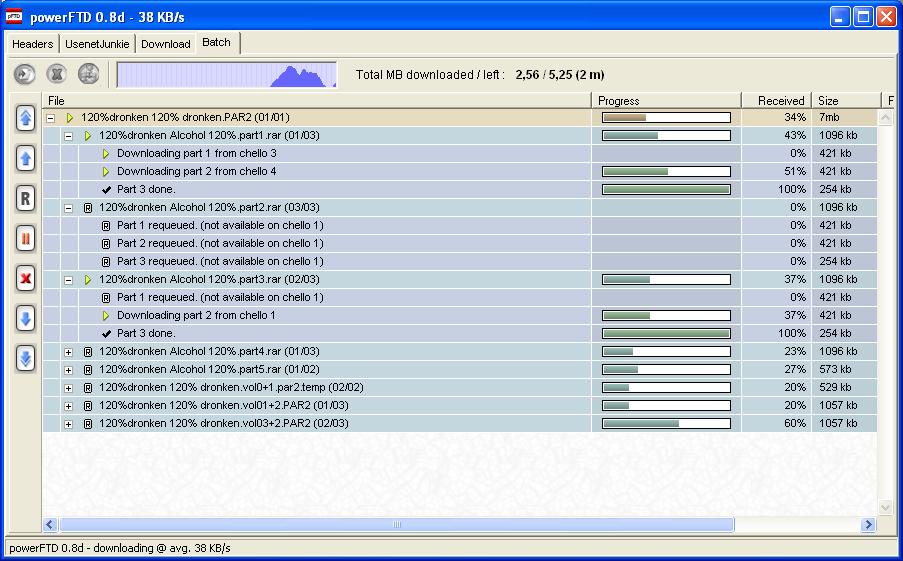
Task: Click the first round toolbar start icon
Action: pos(24,74)
